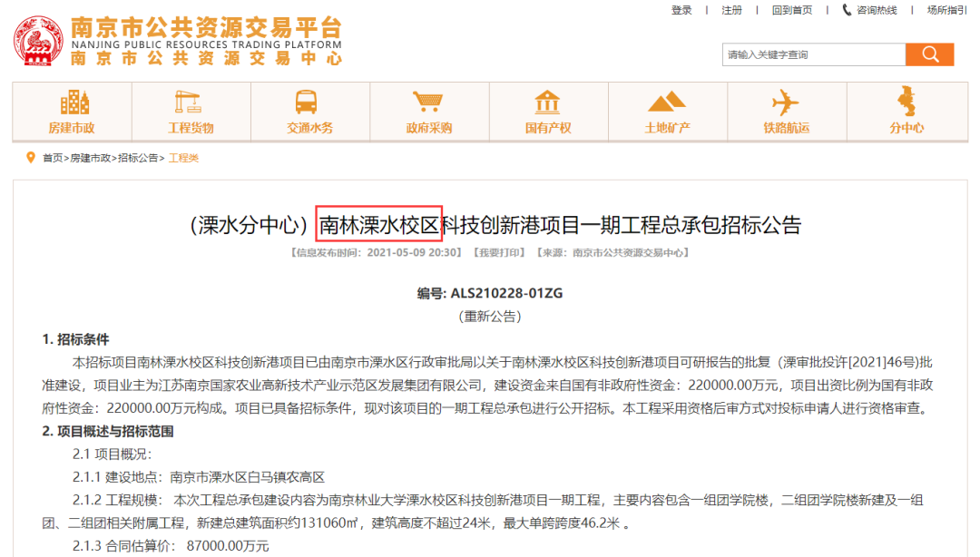Click the NANJING PUBLIC RESOURCES TRADING PLATFORM text
The width and height of the screenshot is (980, 557).
(206, 45)
